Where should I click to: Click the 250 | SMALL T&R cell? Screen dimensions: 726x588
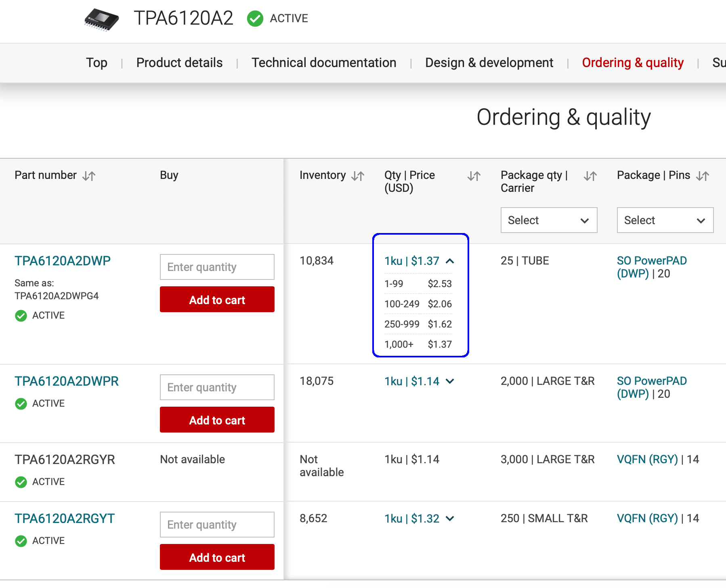click(x=544, y=519)
